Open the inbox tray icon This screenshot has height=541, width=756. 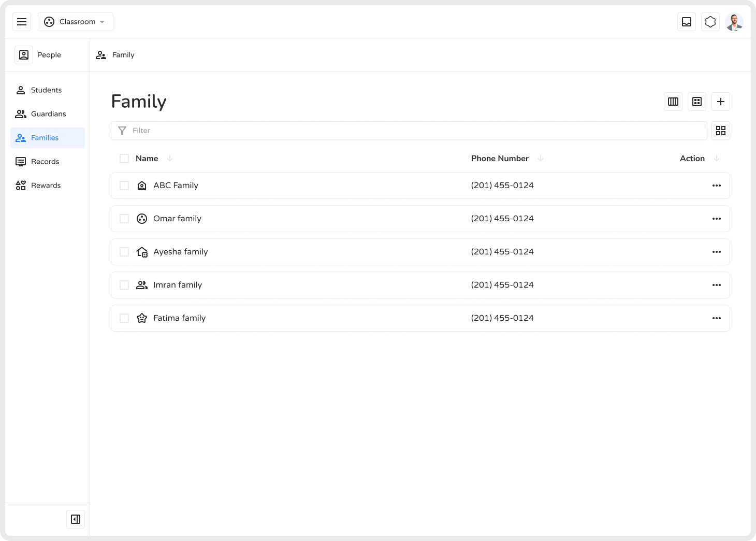coord(687,22)
